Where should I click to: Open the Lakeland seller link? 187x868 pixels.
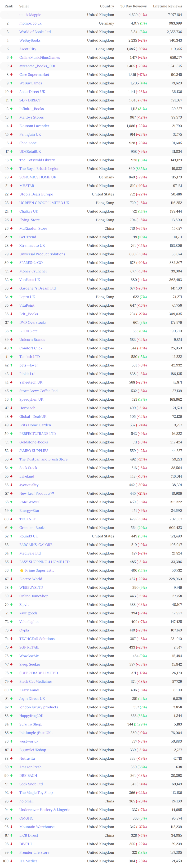pos(27,476)
